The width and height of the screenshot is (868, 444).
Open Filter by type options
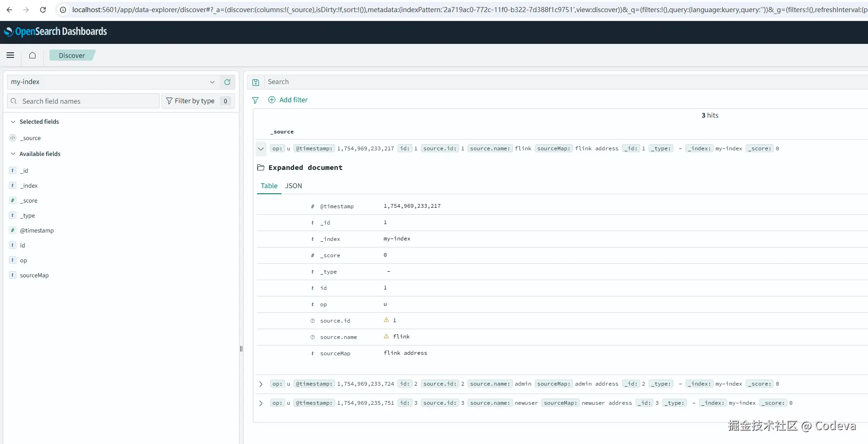coord(198,101)
